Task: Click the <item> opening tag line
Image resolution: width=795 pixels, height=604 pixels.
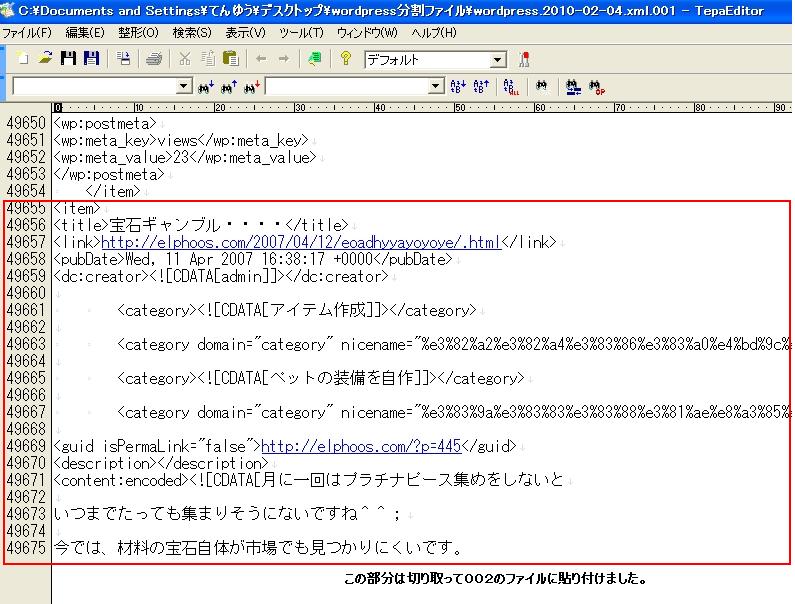Action: (x=77, y=208)
